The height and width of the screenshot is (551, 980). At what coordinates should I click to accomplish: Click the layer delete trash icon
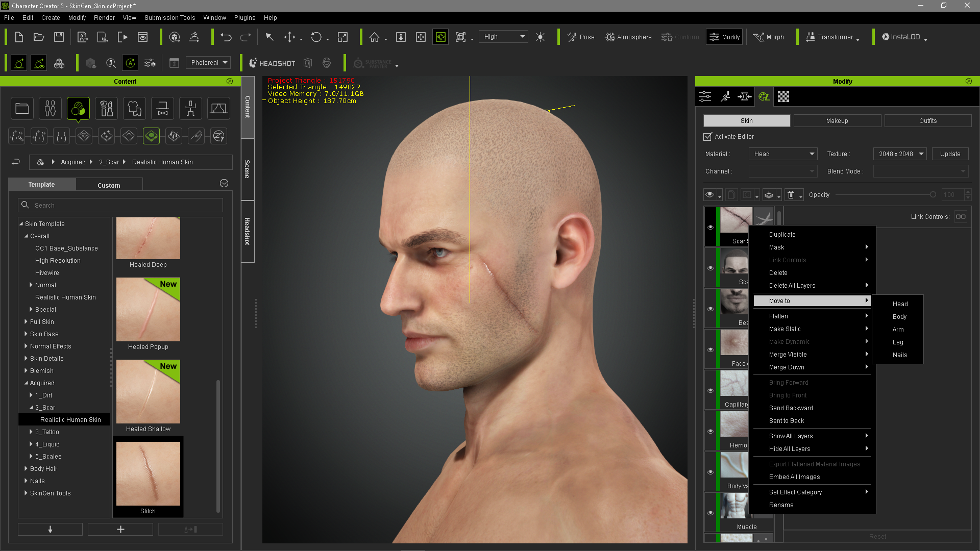791,194
